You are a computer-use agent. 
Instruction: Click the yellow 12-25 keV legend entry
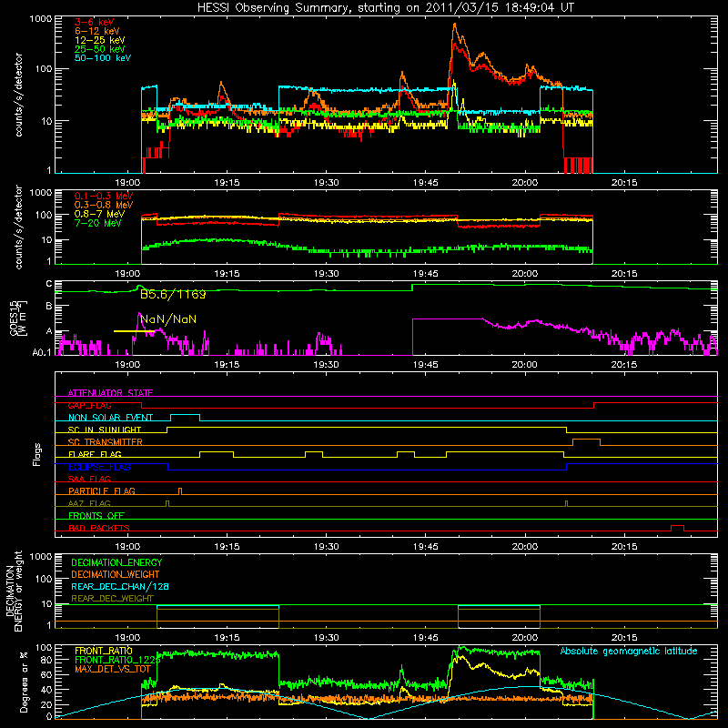[x=100, y=40]
